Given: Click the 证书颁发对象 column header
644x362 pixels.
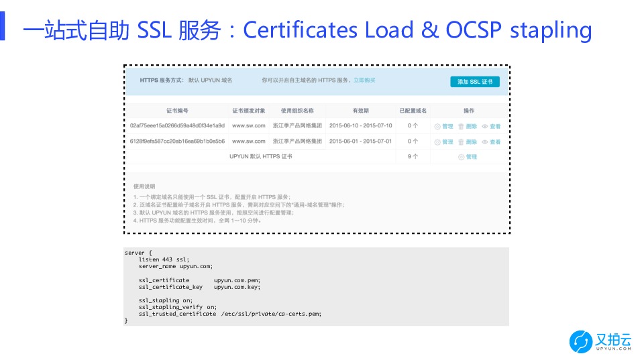Looking at the screenshot, I should (x=248, y=111).
